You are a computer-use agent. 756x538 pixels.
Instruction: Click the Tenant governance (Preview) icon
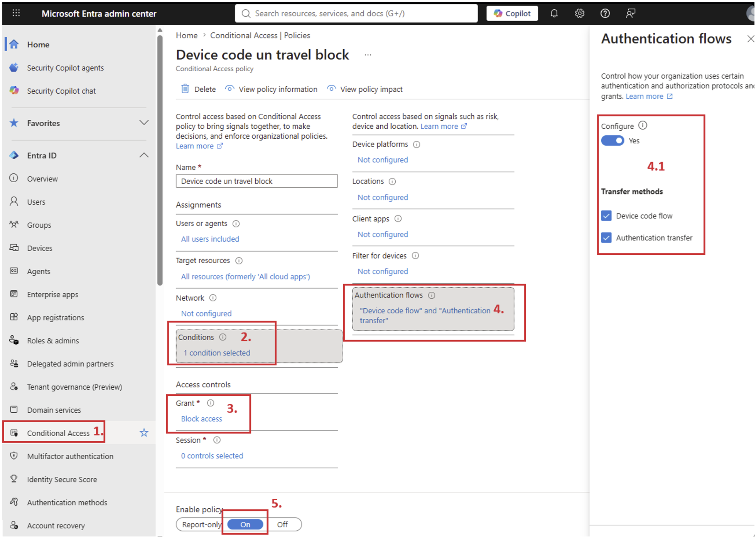pyautogui.click(x=14, y=387)
